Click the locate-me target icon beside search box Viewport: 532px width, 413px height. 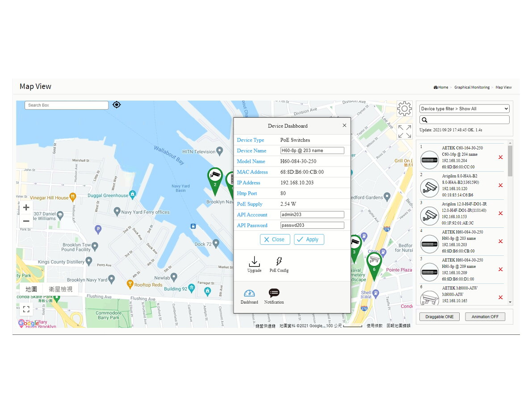(117, 105)
